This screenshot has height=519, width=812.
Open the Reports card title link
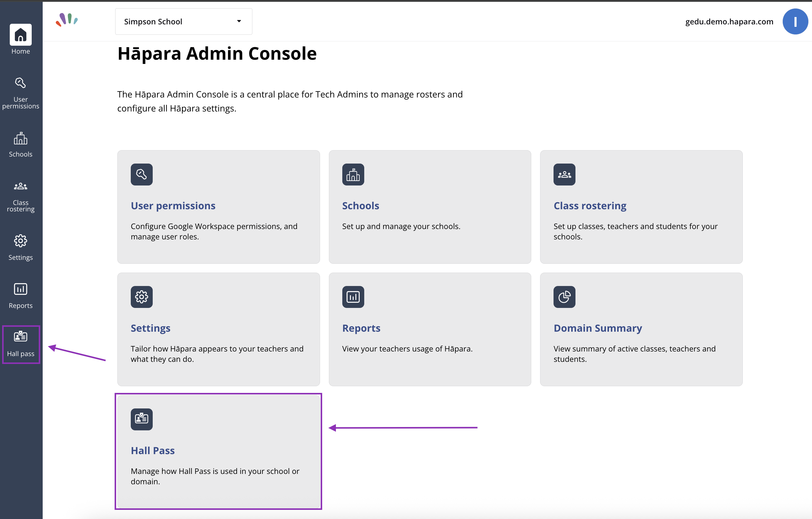point(361,328)
